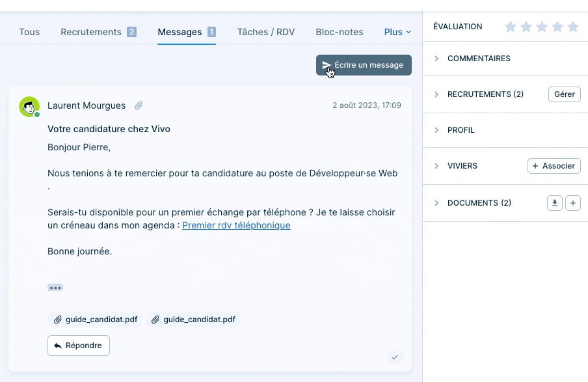
Task: Show the truncated signature via the ellipsis
Action: click(x=55, y=287)
